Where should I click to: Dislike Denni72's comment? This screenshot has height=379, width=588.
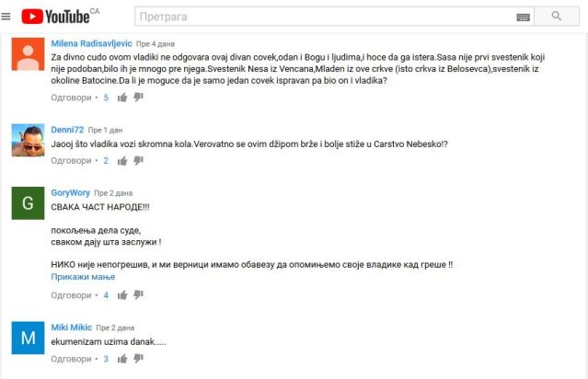[138, 161]
